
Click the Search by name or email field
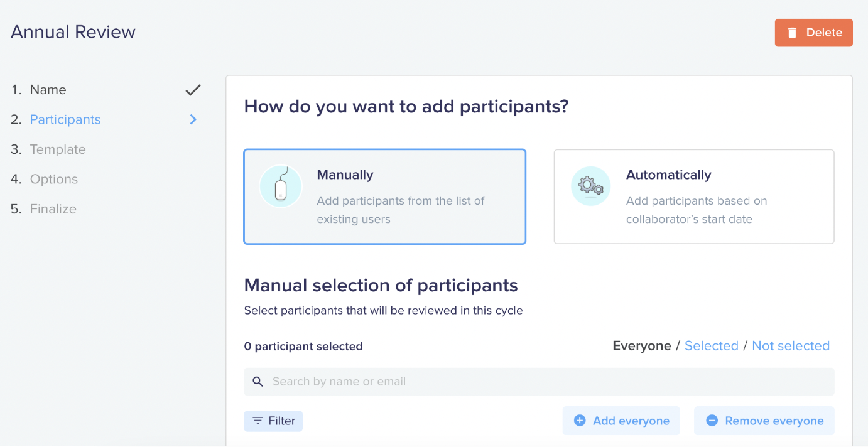539,381
